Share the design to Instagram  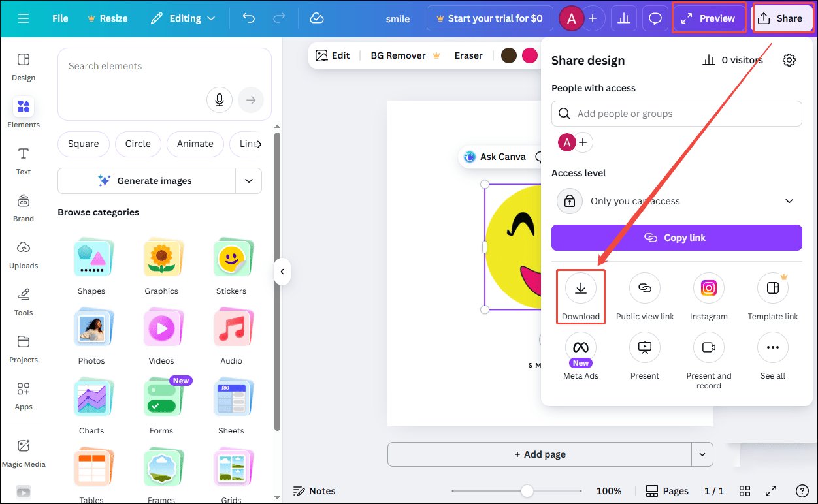(x=708, y=287)
